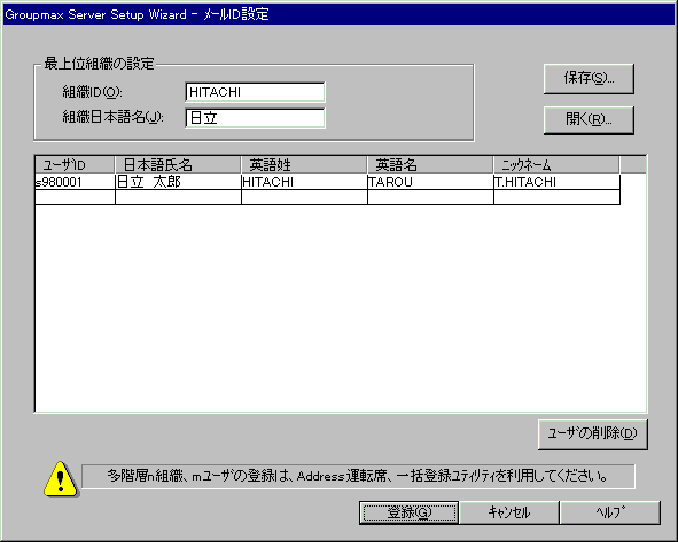
Task: Click the 組織日本語名(J): label
Action: pyautogui.click(x=113, y=117)
